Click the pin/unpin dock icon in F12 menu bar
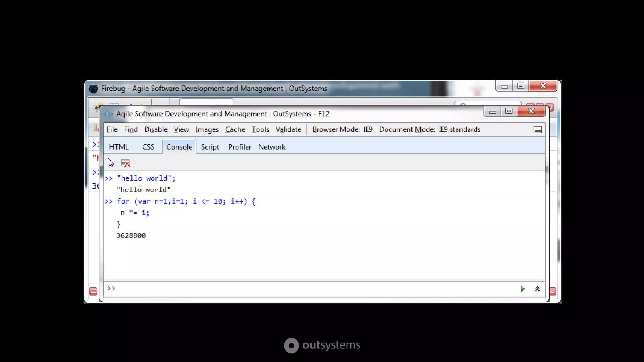Viewport: 644px width, 362px height. [538, 130]
